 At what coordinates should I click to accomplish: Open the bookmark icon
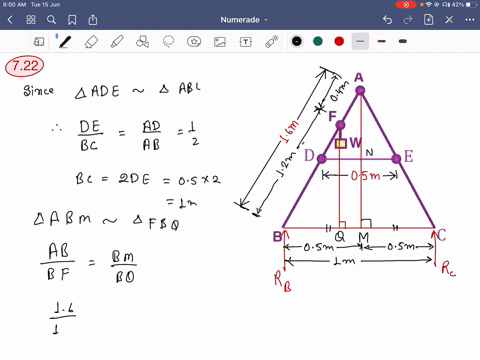coord(72,20)
